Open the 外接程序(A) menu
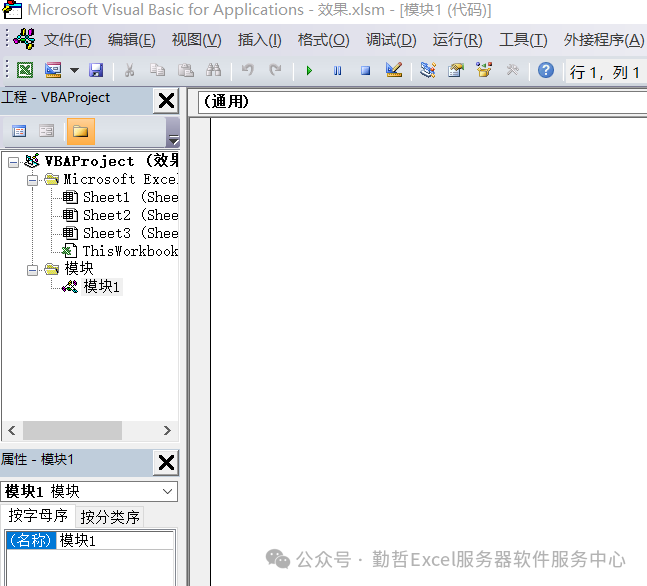Viewport: 647px width, 586px height. coord(604,40)
